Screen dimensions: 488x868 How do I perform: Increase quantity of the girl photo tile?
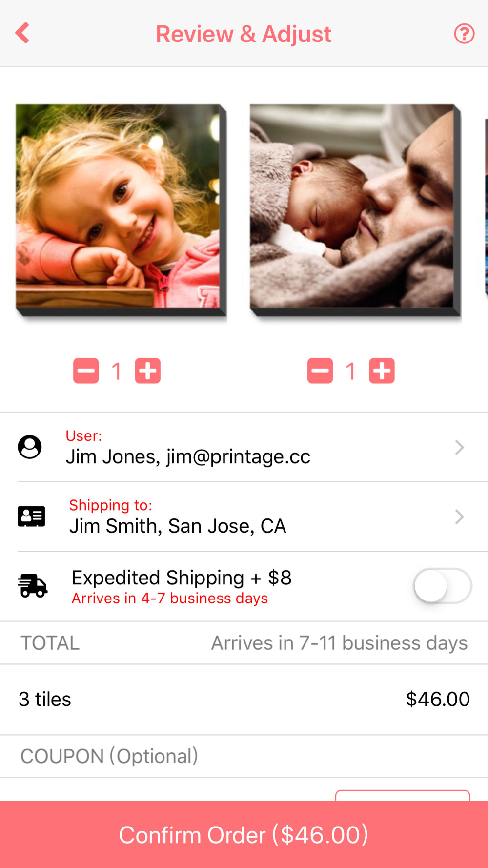click(x=148, y=371)
